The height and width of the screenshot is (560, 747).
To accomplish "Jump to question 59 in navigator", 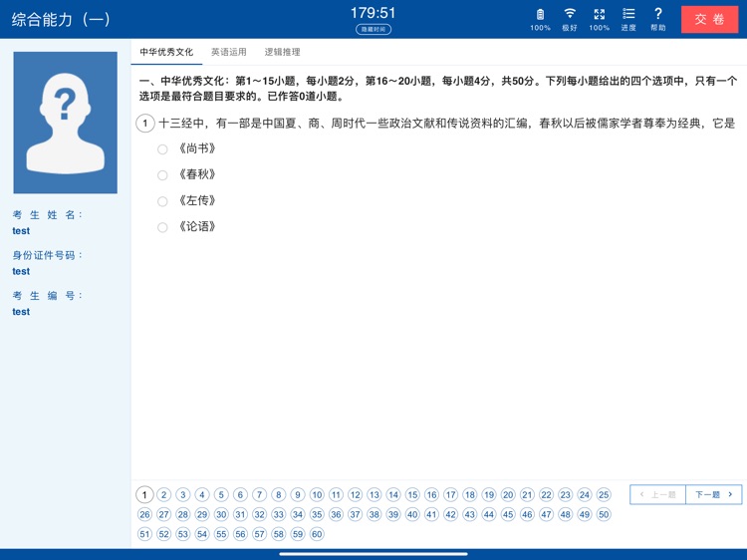I will 298,534.
